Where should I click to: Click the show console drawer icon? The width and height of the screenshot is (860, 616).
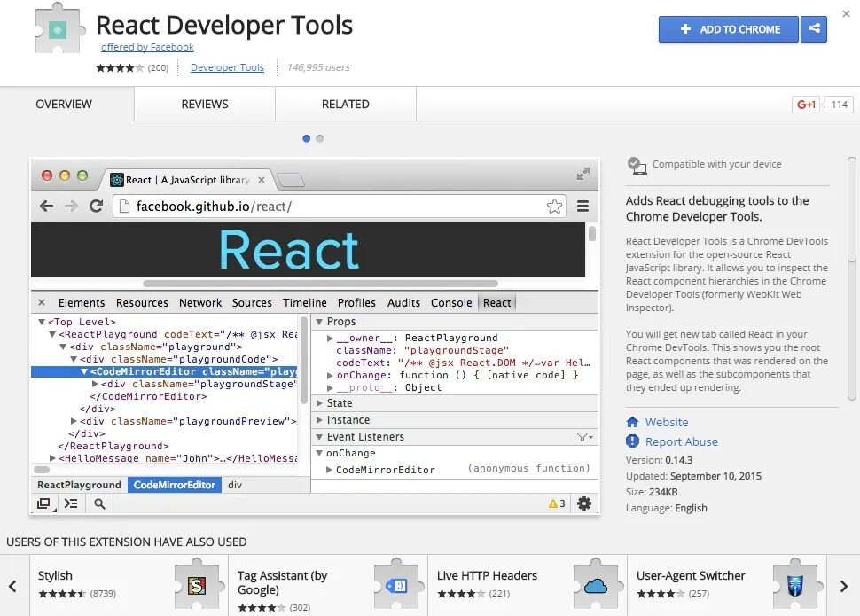pyautogui.click(x=71, y=503)
